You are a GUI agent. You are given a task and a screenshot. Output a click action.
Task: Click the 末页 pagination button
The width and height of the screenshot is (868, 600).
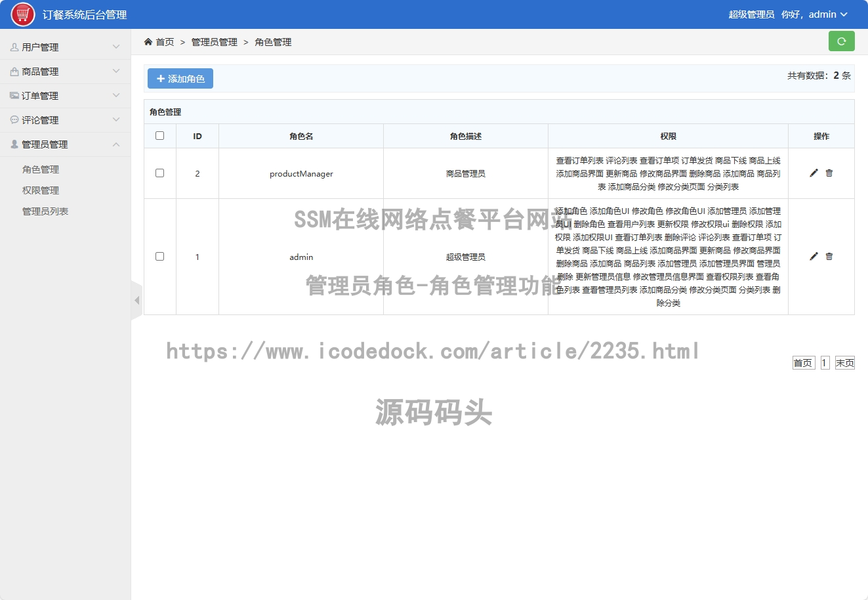[x=845, y=363]
